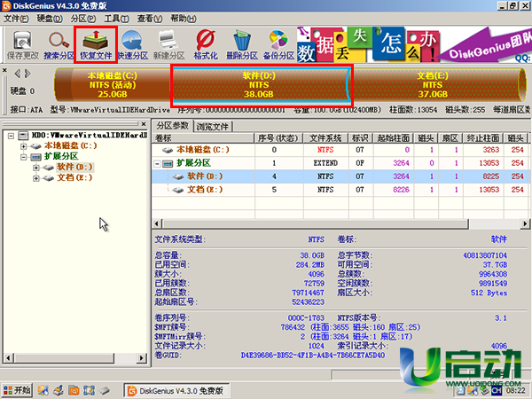The image size is (532, 399).
Task: Select the 本地磁盘(C:) block in disk map
Action: (x=113, y=85)
